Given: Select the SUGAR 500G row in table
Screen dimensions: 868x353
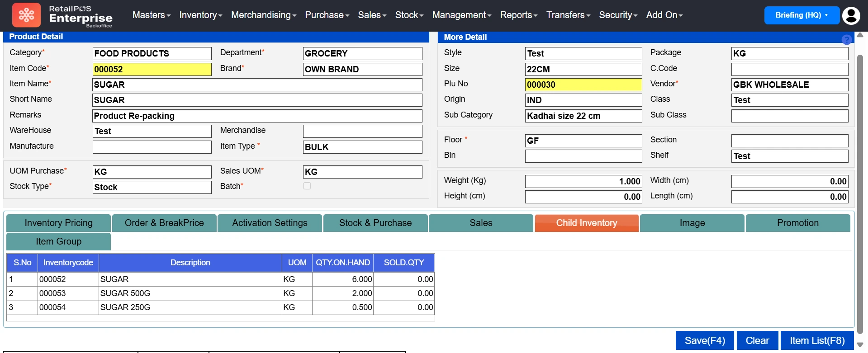Looking at the screenshot, I should pos(190,293).
